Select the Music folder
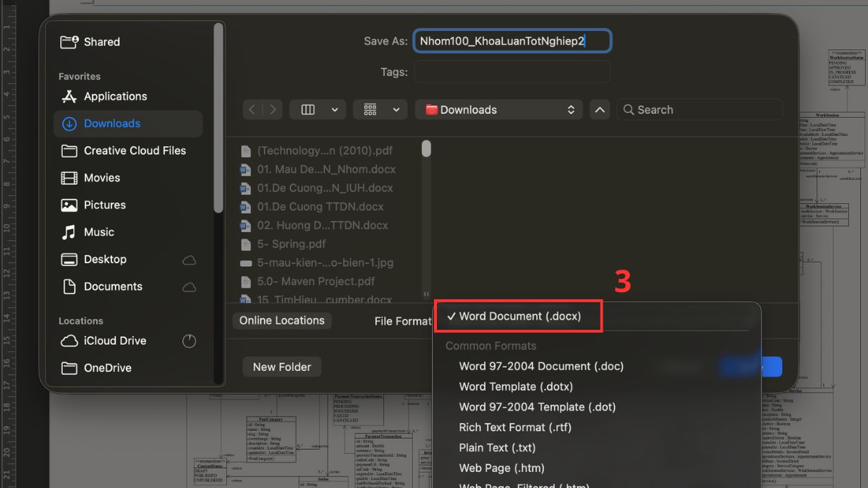Screen dimensions: 868x488 tap(88, 232)
